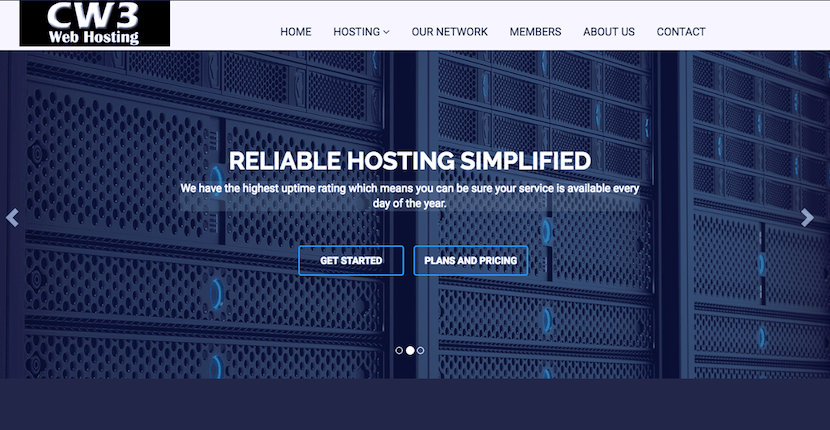Select the first carousel indicator dot

click(399, 350)
